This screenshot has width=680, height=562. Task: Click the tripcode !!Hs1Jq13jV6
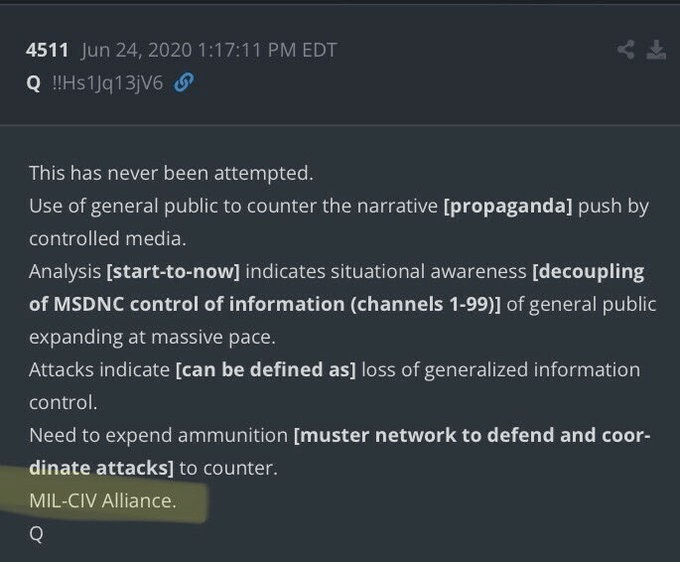(x=107, y=84)
